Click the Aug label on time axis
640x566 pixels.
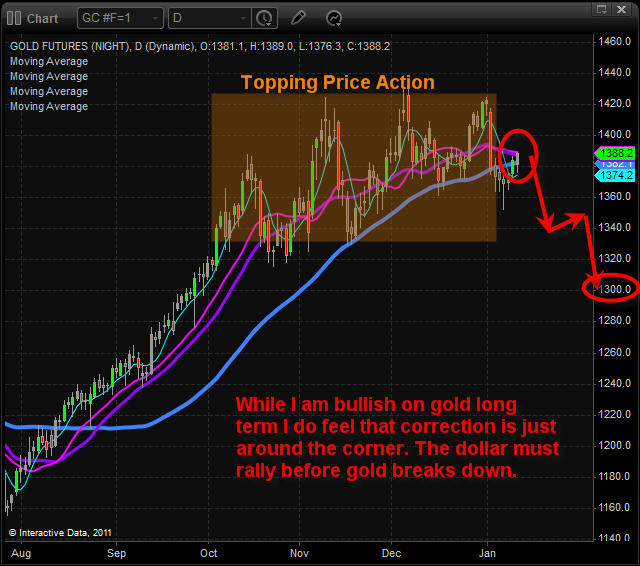[21, 553]
